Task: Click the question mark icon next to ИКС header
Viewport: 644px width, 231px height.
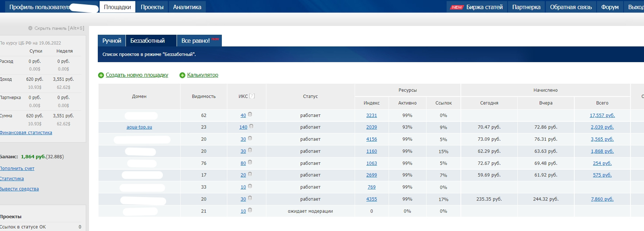Action: pyautogui.click(x=252, y=96)
